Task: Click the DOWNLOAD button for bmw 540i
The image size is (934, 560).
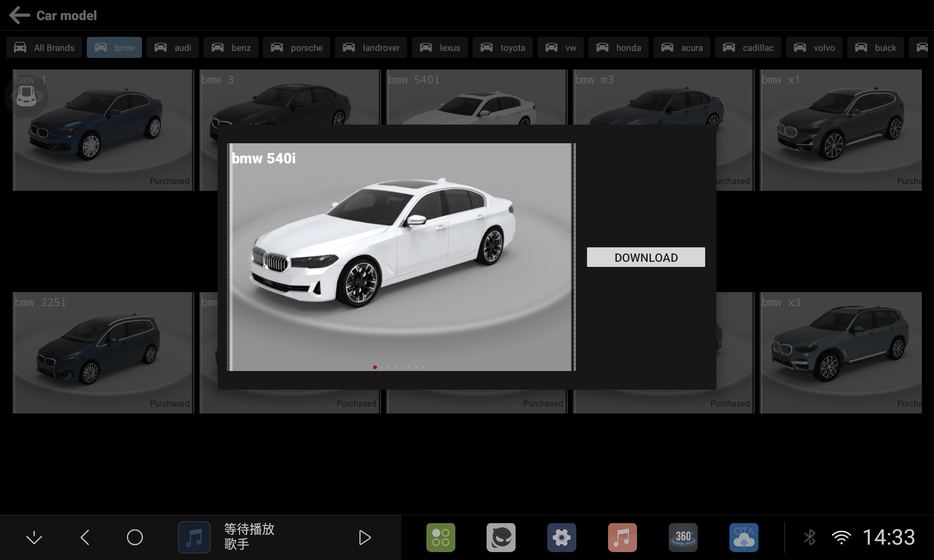Action: coord(646,257)
